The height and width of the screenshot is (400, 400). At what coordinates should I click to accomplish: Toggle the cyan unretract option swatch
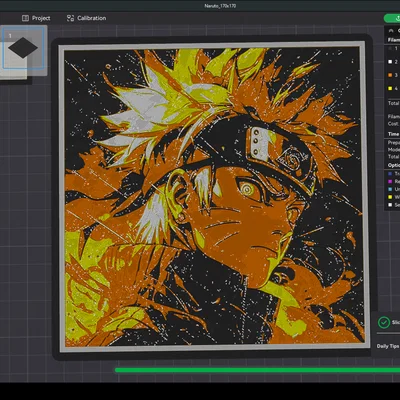pyautogui.click(x=390, y=189)
